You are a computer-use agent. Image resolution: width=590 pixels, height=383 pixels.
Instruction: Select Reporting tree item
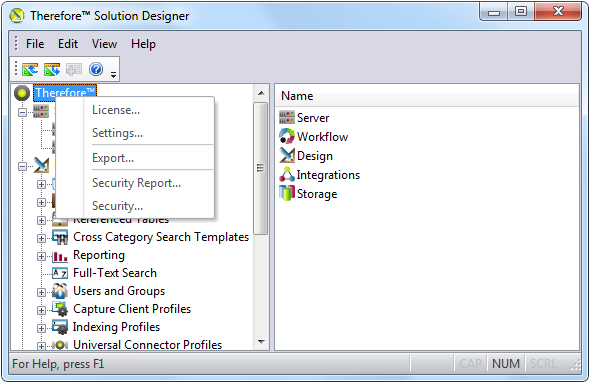pos(99,255)
